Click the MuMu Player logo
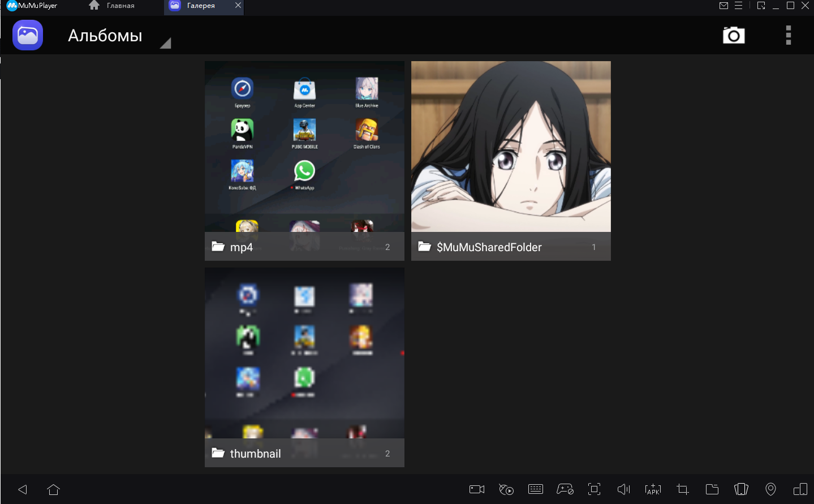Image resolution: width=814 pixels, height=504 pixels. [x=32, y=6]
